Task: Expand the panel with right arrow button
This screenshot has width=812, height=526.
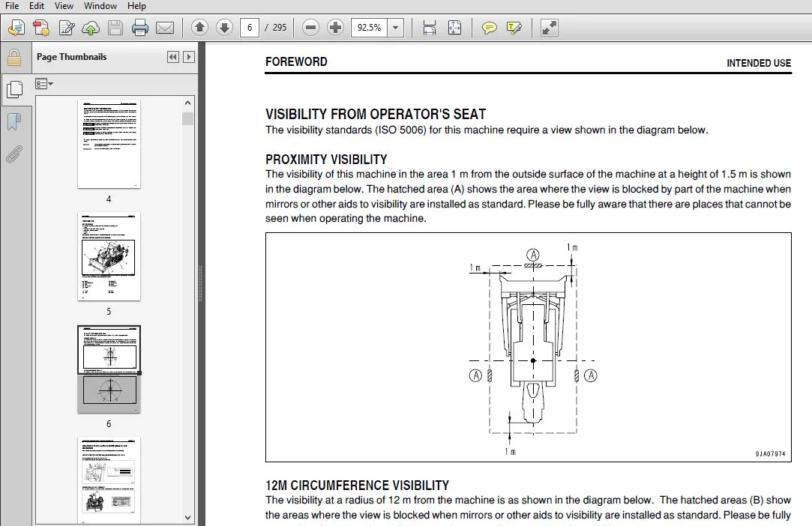Action: tap(189, 57)
